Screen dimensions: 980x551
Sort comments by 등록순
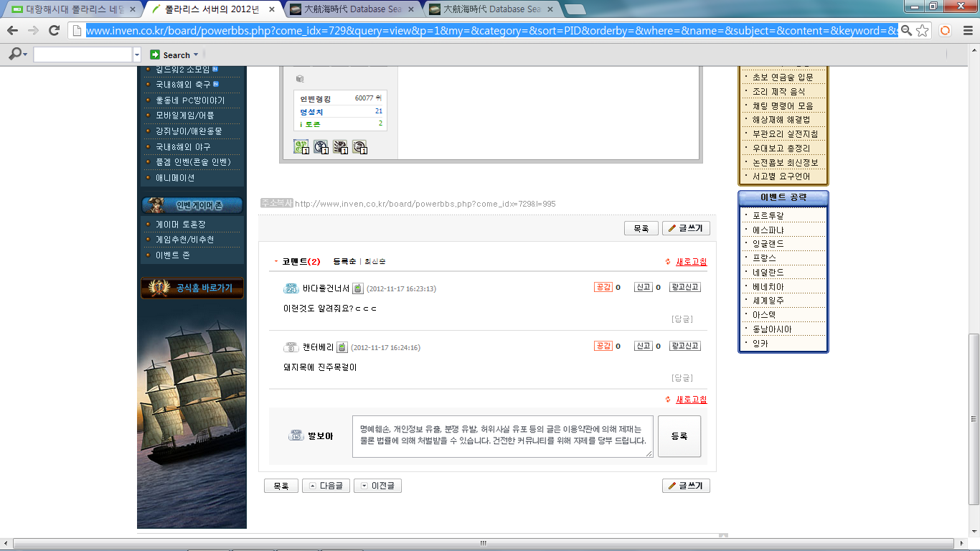tap(345, 261)
